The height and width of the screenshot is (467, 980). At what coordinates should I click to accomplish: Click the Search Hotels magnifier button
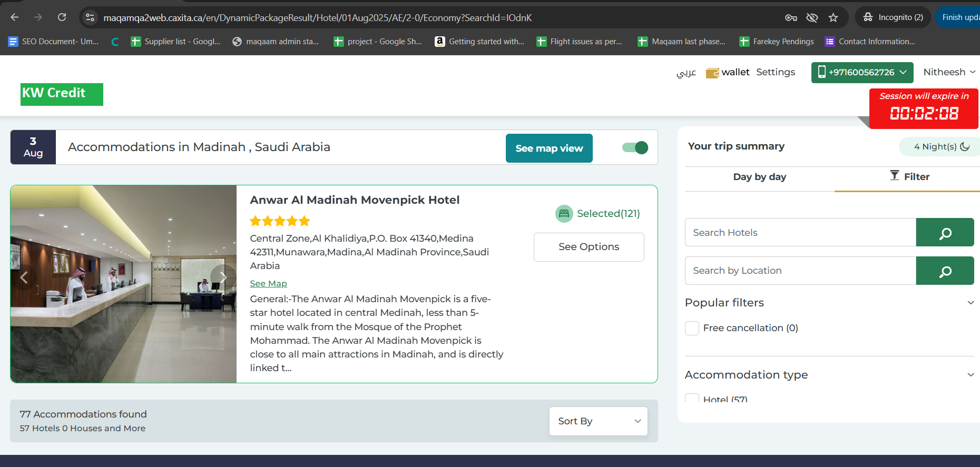[x=945, y=233]
